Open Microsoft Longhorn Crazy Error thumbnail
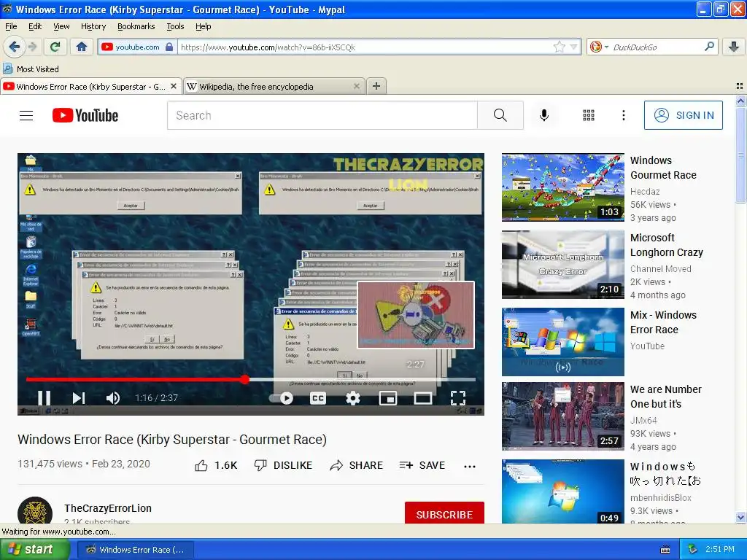Image resolution: width=747 pixels, height=560 pixels. 562,264
